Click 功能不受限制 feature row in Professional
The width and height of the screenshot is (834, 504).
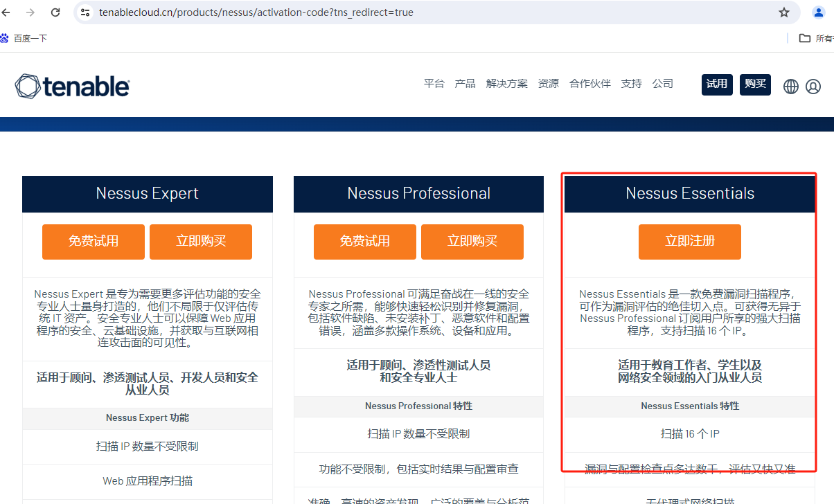(x=419, y=469)
